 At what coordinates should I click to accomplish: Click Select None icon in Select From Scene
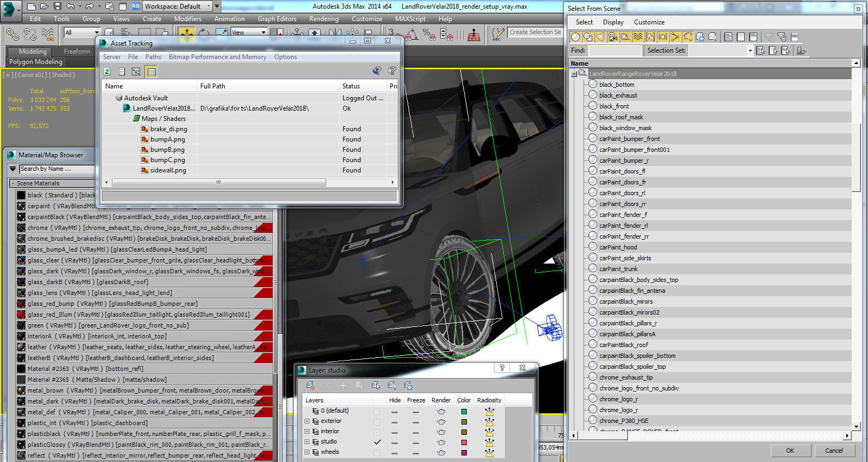pos(740,37)
